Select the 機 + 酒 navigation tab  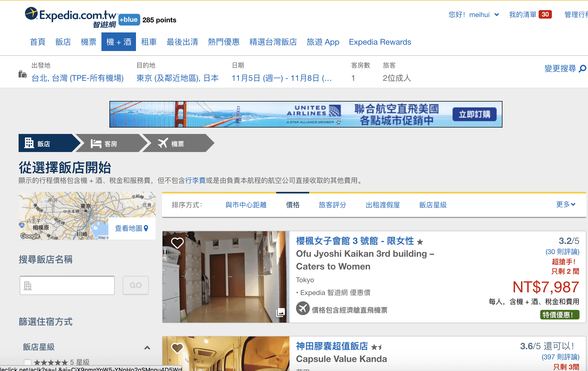(119, 42)
